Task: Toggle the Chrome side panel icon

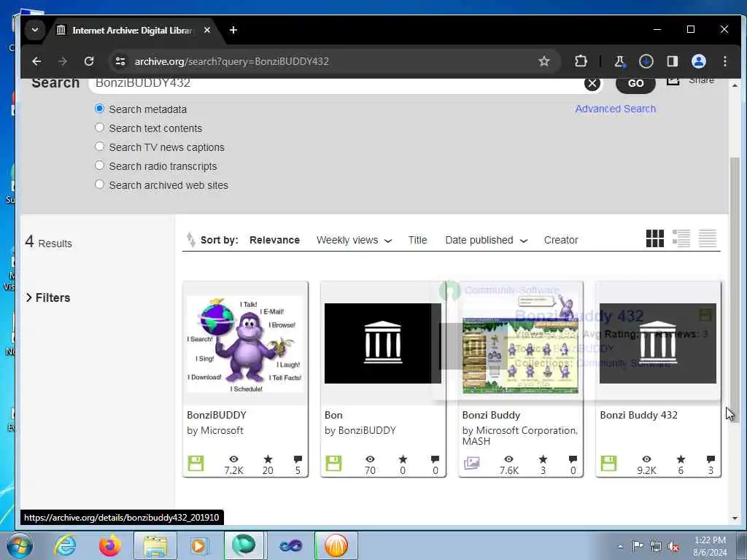Action: coord(672,61)
